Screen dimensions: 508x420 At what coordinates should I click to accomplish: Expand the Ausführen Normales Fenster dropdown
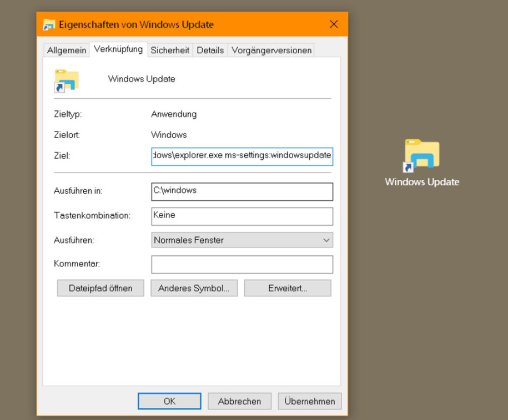pos(242,240)
